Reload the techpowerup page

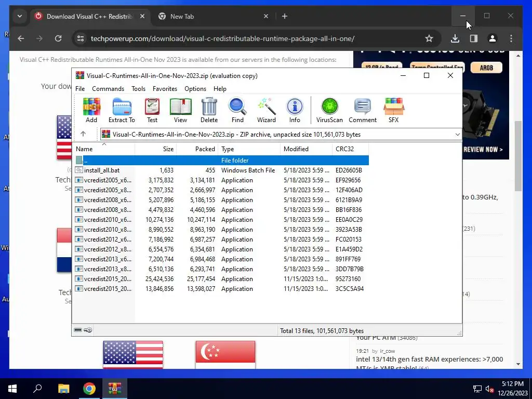pyautogui.click(x=58, y=38)
